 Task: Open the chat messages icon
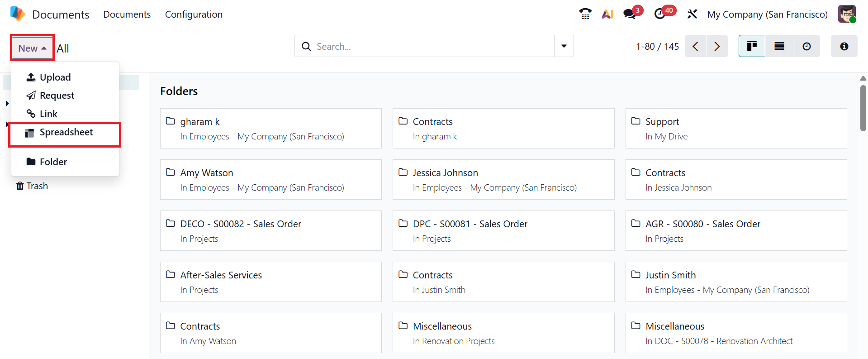tap(630, 14)
